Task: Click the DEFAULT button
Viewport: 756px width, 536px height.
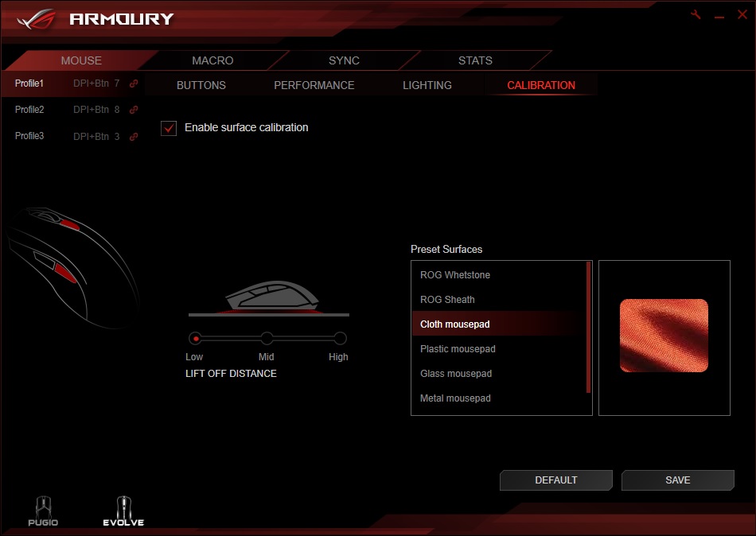Action: coord(556,480)
